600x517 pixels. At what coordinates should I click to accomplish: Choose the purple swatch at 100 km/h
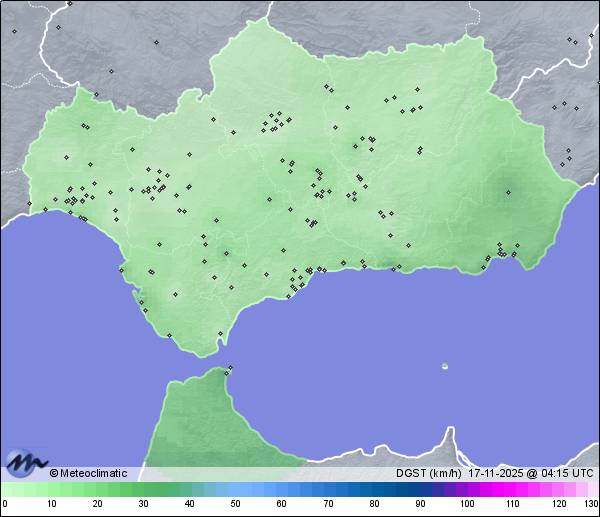(x=466, y=490)
